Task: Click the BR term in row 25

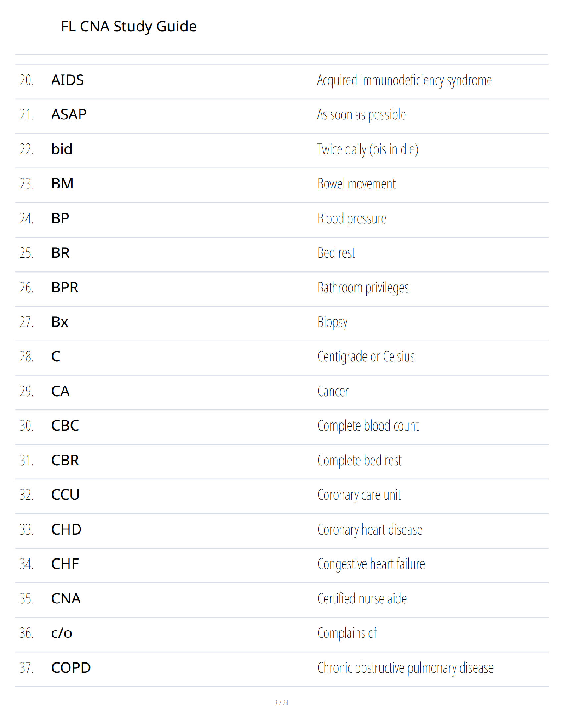Action: (61, 253)
